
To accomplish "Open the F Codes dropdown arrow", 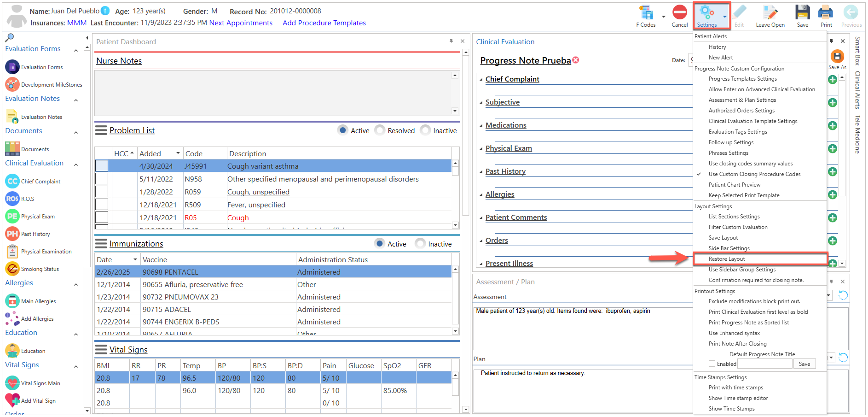I will (664, 17).
